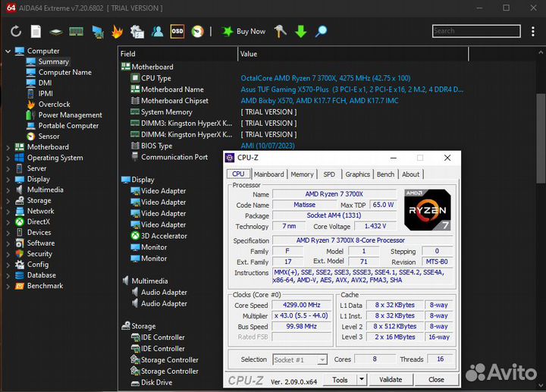Screen dimensions: 546x392
Task: Switch to Bench tab in CPU-Z
Action: point(385,174)
